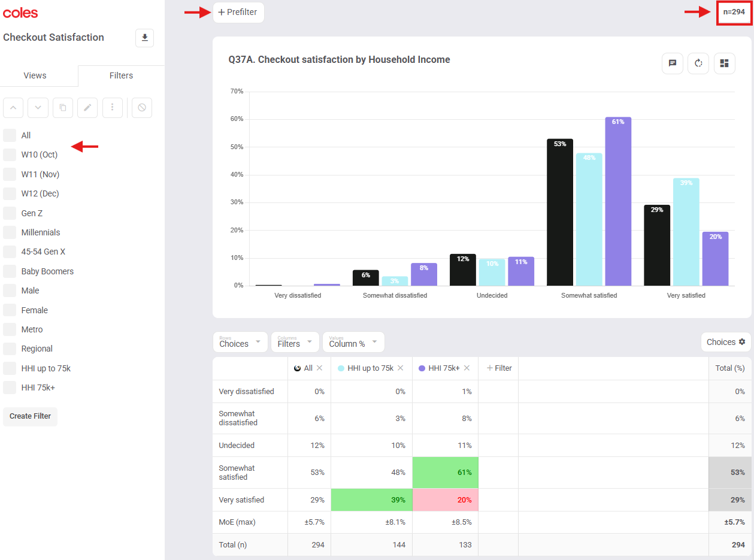Click the move-up chevron icon in filter toolbar
This screenshot has height=560, width=754.
pos(13,108)
